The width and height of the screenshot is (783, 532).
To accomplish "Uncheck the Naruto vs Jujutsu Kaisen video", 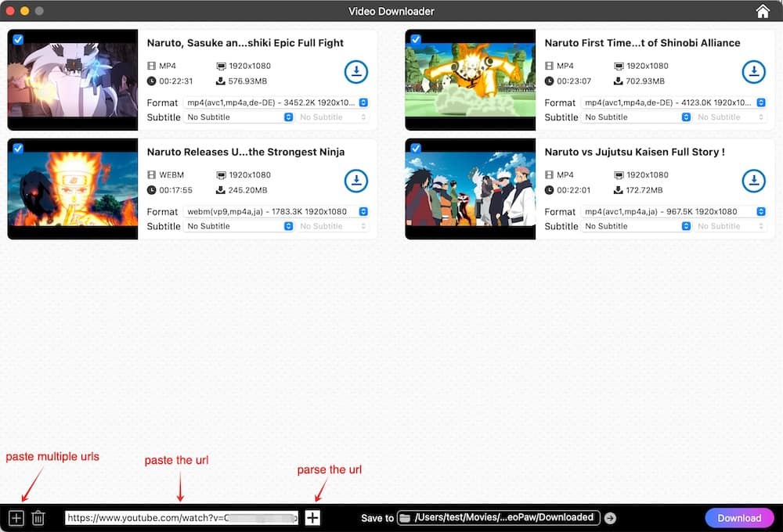I will coord(416,148).
